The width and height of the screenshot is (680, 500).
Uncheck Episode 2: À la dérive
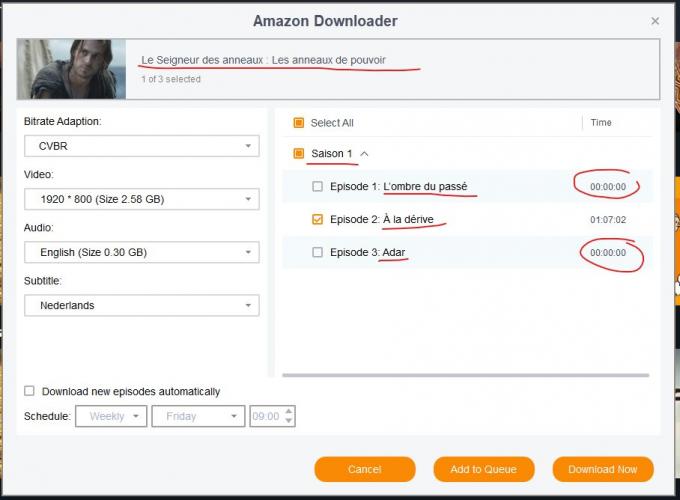(x=317, y=219)
